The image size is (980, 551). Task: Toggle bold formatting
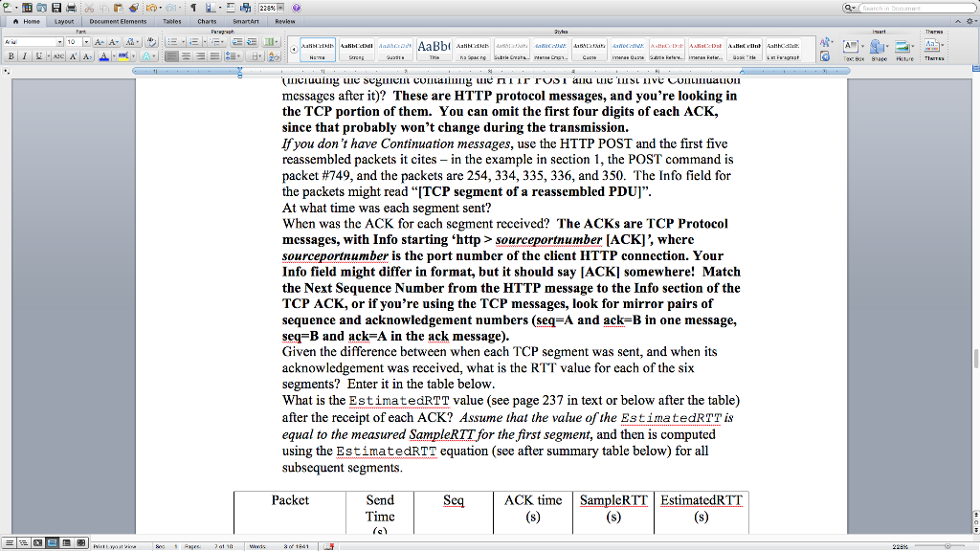click(11, 56)
